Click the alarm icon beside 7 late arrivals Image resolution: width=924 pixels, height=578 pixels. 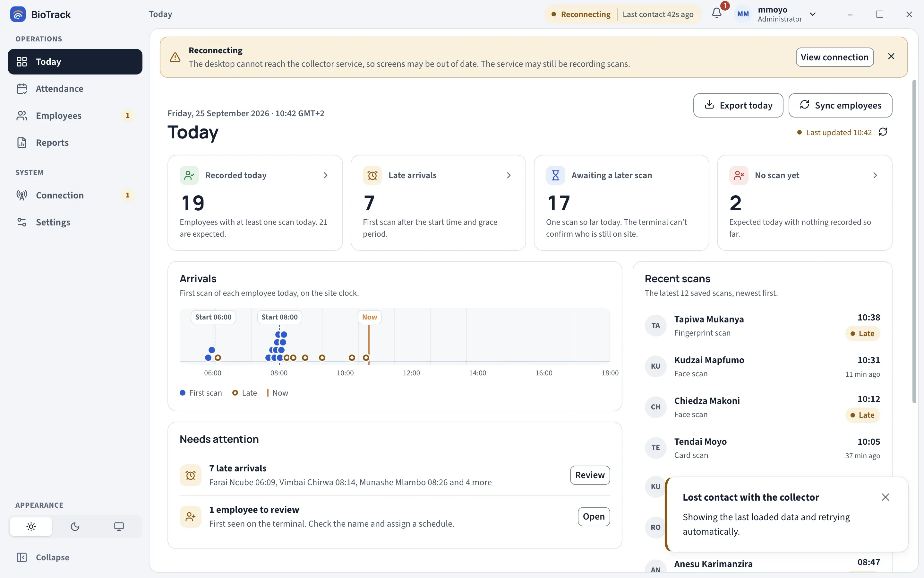tap(191, 475)
